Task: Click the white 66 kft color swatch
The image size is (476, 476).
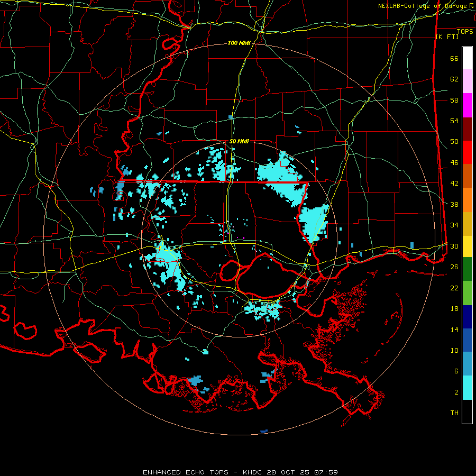Action: [467, 58]
